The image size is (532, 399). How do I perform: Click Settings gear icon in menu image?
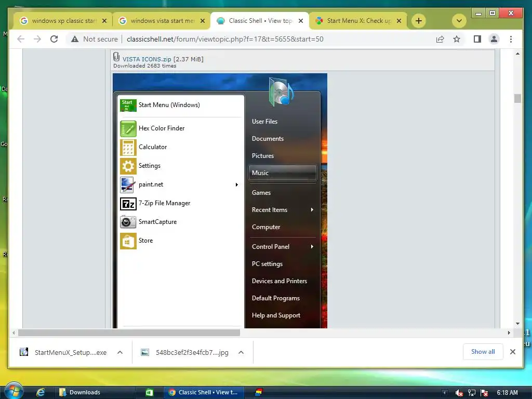point(128,166)
